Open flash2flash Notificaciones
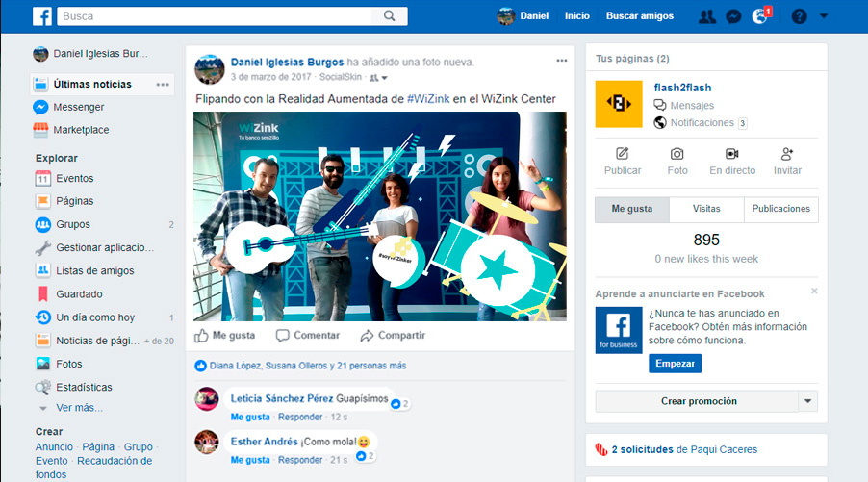This screenshot has height=482, width=868. point(701,123)
